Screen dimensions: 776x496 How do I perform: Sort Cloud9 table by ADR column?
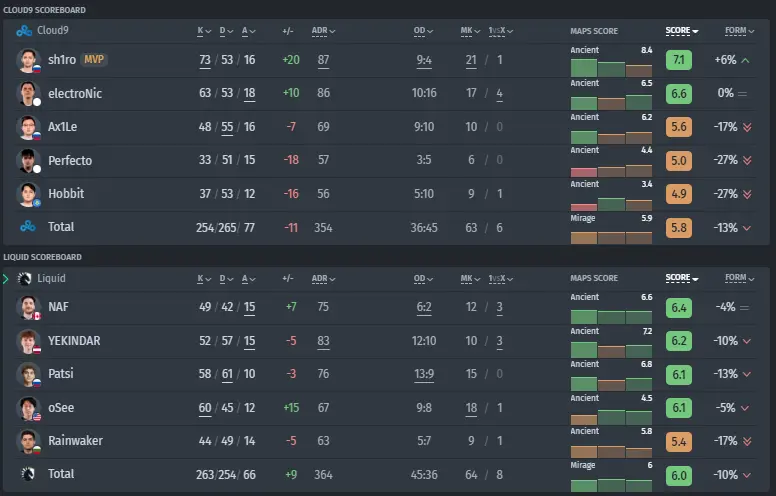click(323, 31)
